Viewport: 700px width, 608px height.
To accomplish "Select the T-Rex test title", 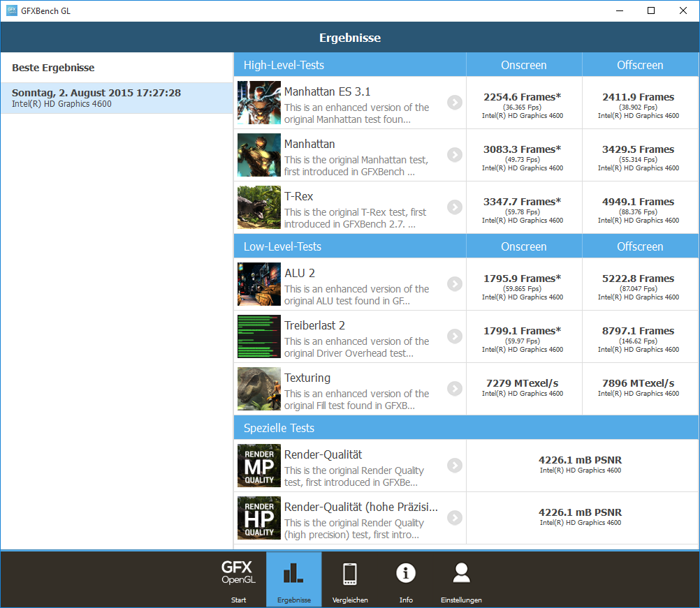I will pos(299,196).
